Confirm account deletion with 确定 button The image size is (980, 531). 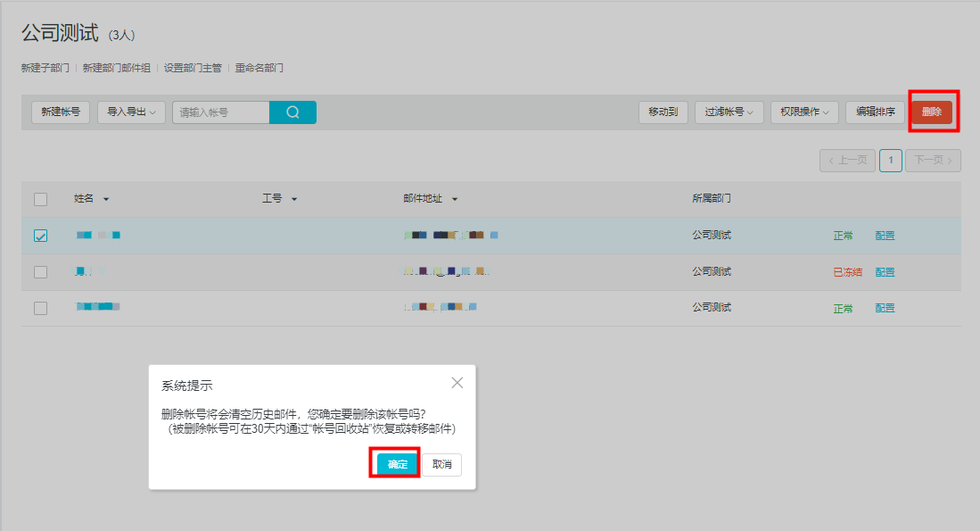coord(394,464)
